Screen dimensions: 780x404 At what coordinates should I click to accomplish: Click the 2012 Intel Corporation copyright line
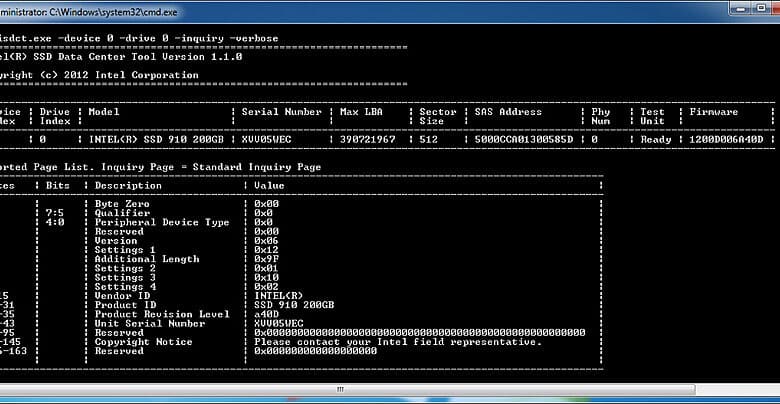99,75
